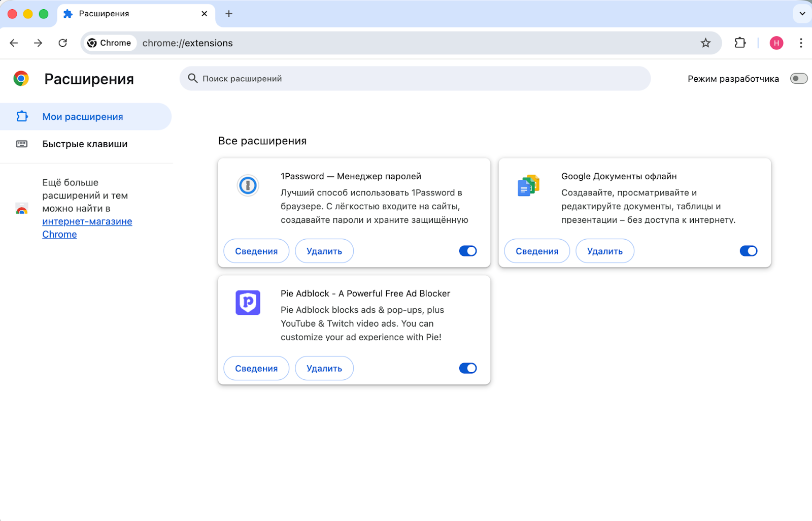
Task: Open Сведения for Pie Adblock
Action: [256, 368]
